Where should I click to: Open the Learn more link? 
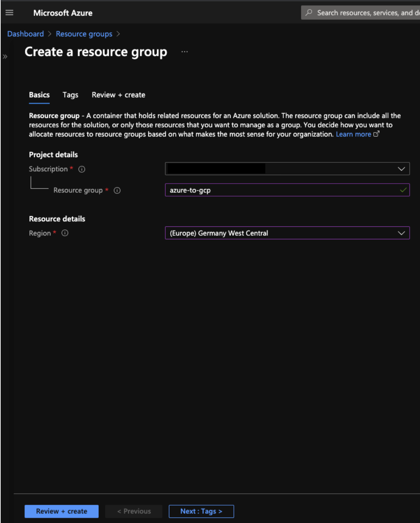(353, 134)
